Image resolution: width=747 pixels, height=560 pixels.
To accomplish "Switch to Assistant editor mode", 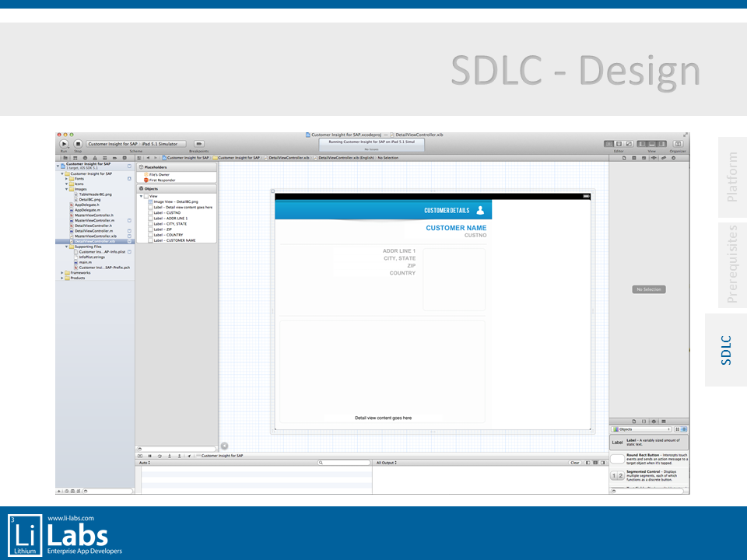I will tap(619, 144).
